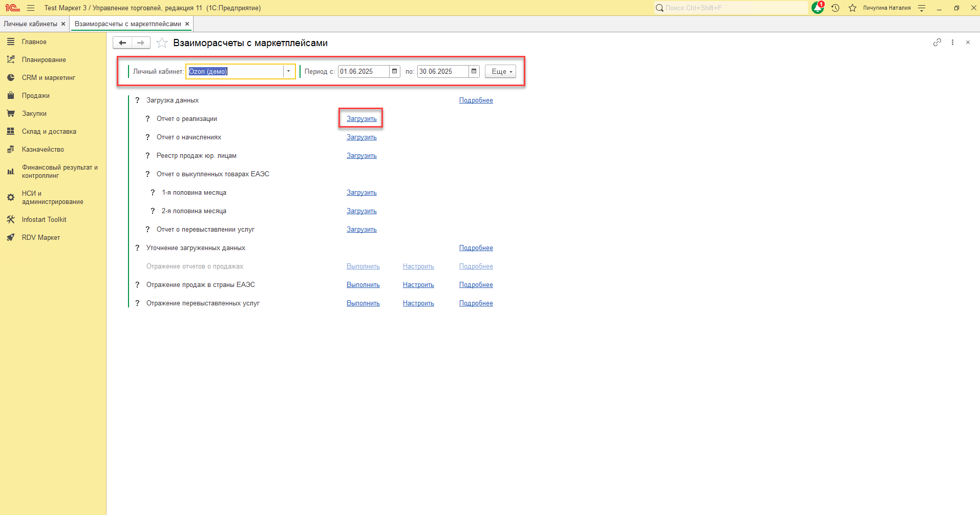Click Настроить for Отражение продаж в страны ЕАЭС

point(418,285)
